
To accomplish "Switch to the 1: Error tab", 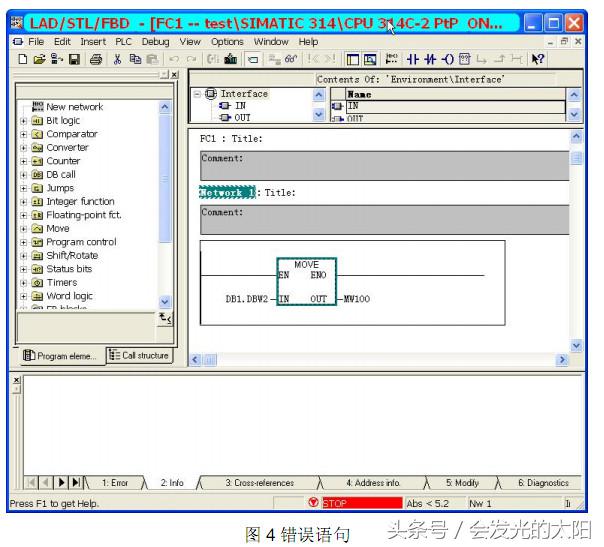I will pos(115,483).
